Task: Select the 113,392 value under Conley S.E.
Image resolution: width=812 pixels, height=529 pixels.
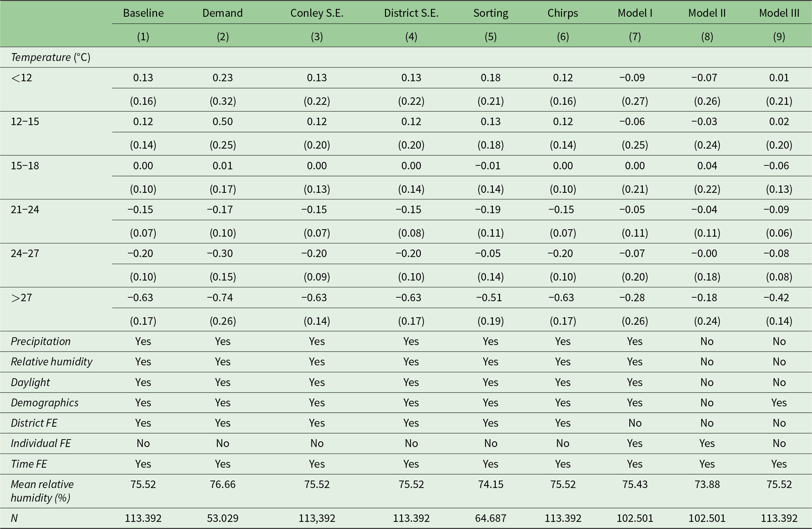Action: 317,518
